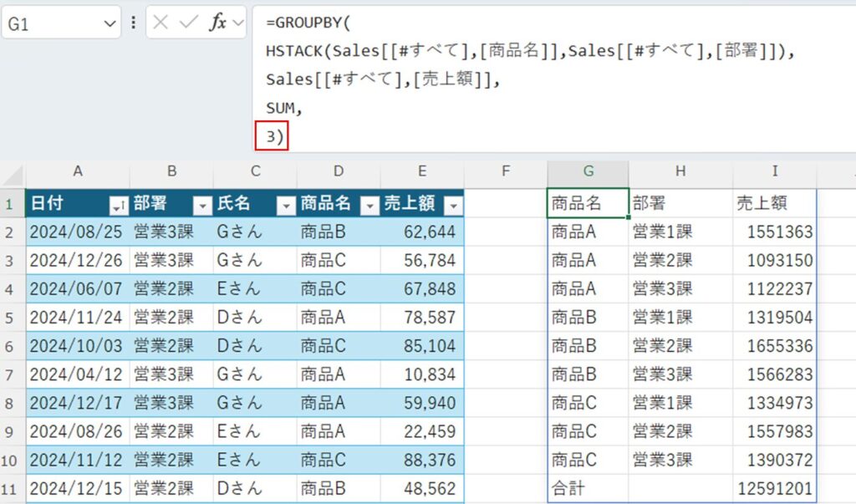
Task: Select cell H1 containing 部署
Action: 680,203
